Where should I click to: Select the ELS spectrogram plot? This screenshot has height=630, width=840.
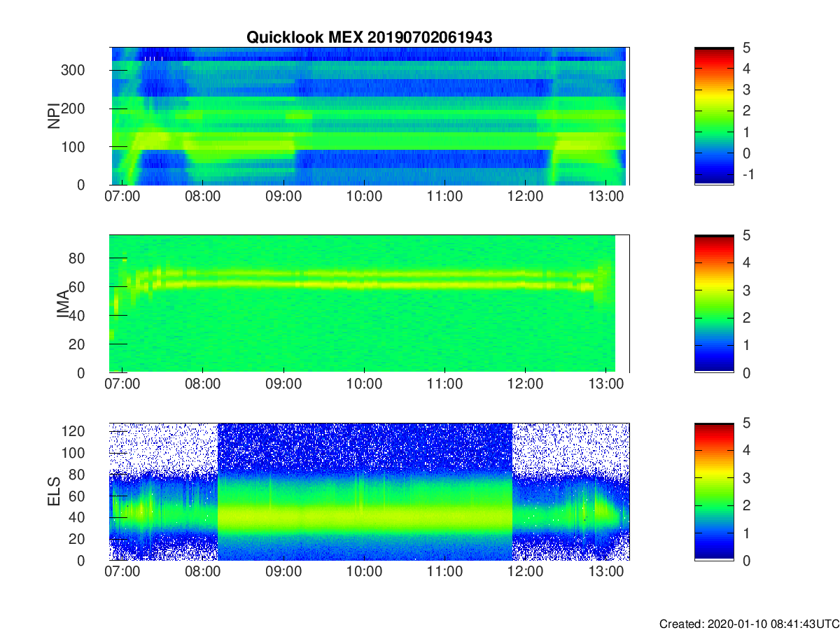(x=370, y=491)
